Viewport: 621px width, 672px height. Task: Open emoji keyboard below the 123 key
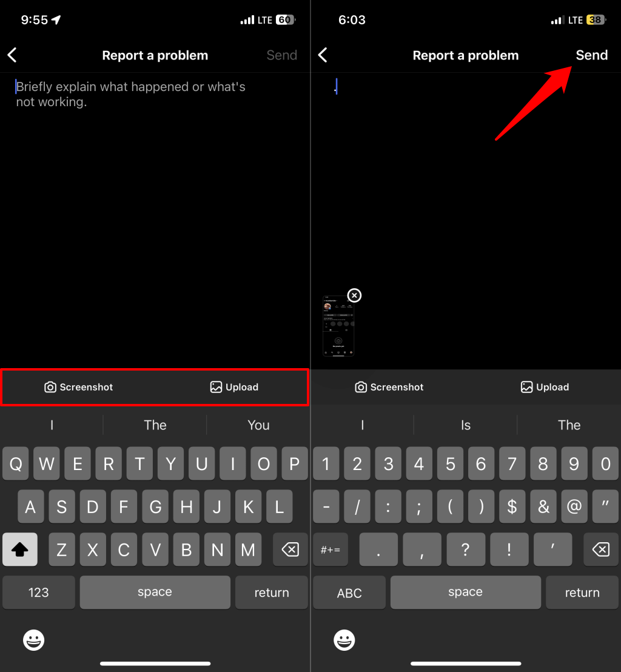pos(35,639)
